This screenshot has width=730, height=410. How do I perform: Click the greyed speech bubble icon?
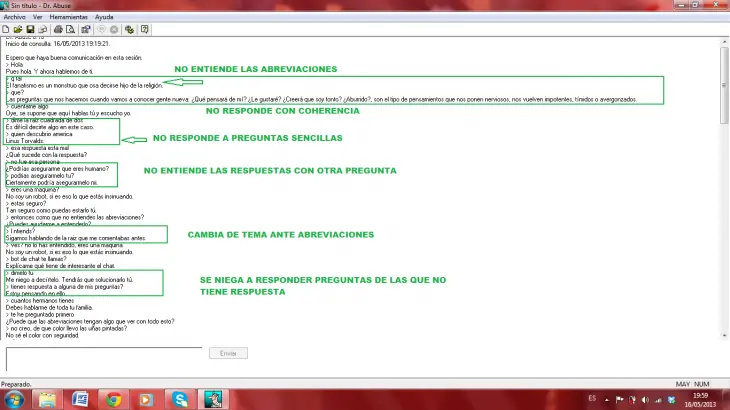101,29
